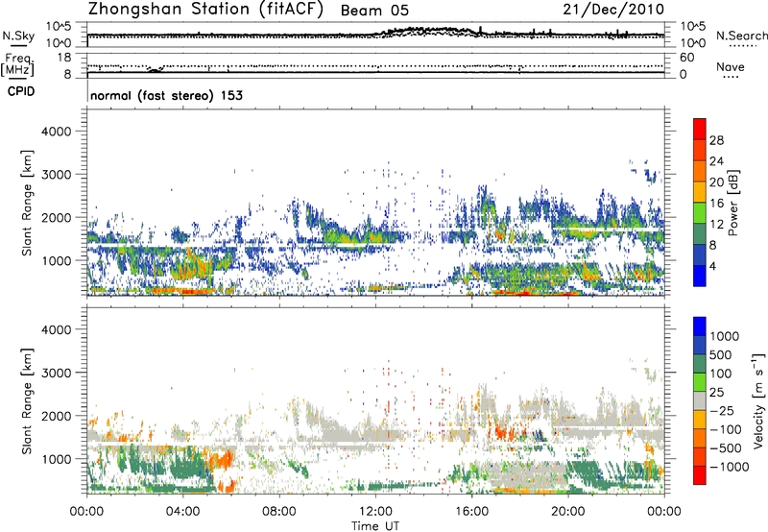The width and height of the screenshot is (768, 532).
Task: Click the orange velocity patch near 05:30
Action: pyautogui.click(x=221, y=461)
